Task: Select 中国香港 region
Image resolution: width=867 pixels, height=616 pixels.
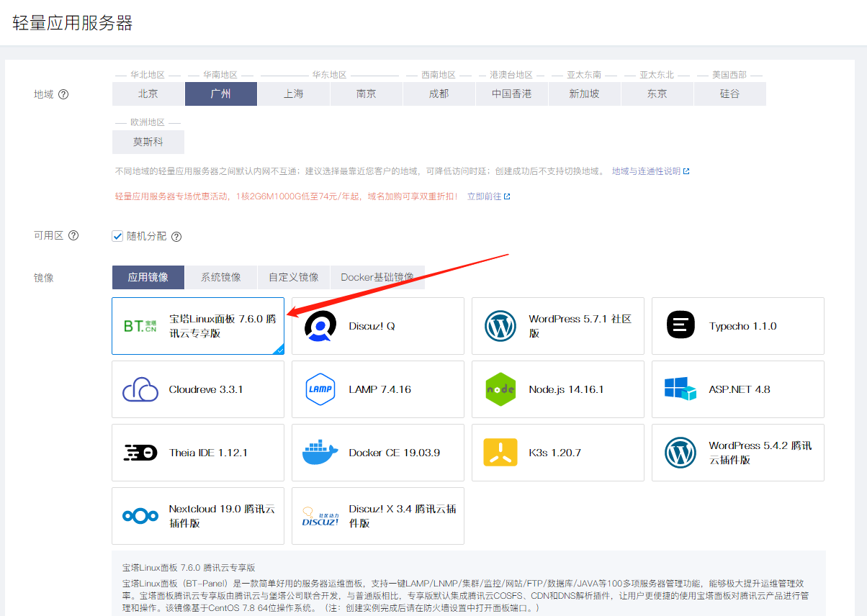Action: [512, 94]
